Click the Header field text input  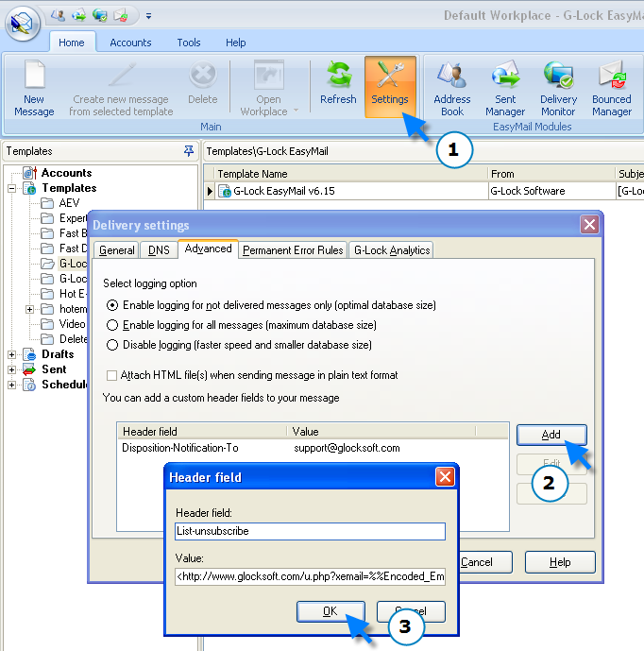coord(310,531)
